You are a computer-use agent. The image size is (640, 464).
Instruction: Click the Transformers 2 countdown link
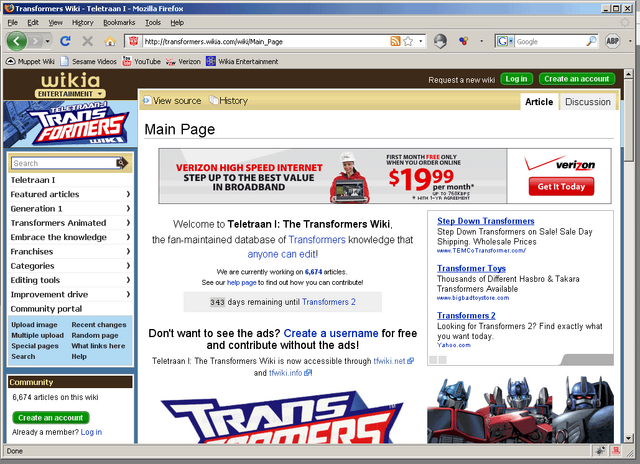pyautogui.click(x=329, y=302)
